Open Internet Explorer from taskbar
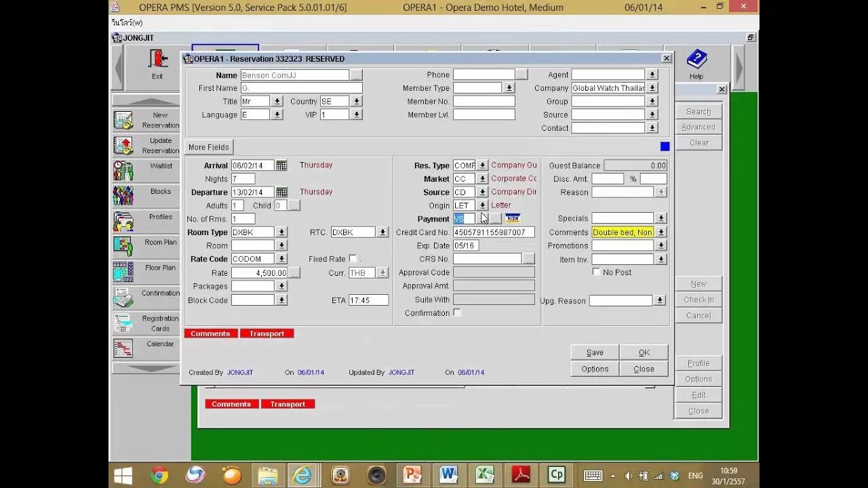868x488 pixels. point(303,475)
